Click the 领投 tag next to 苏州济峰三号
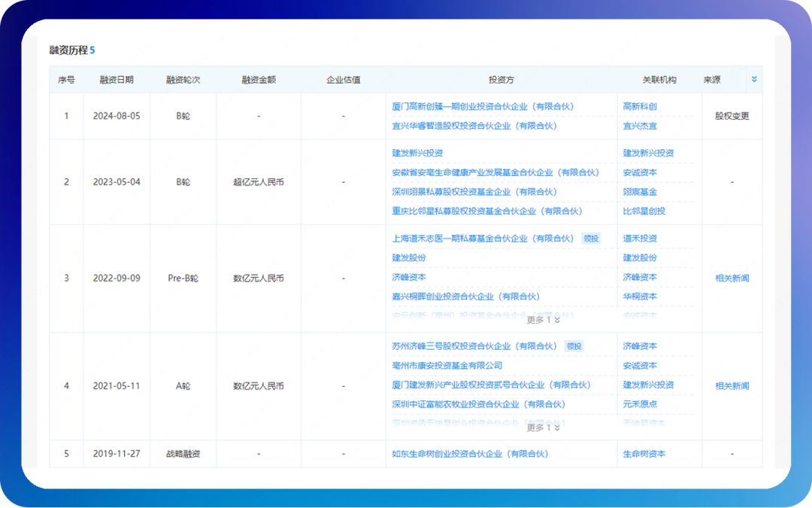The width and height of the screenshot is (812, 508). click(574, 346)
